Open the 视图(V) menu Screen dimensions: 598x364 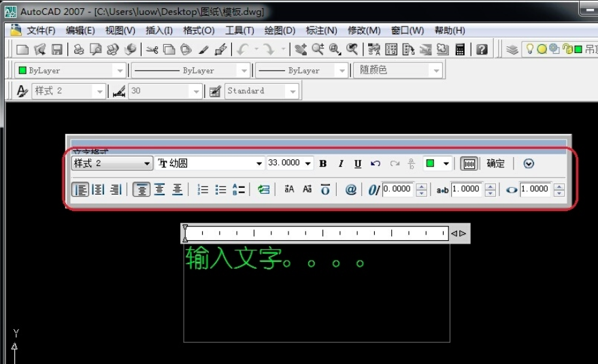tap(120, 31)
